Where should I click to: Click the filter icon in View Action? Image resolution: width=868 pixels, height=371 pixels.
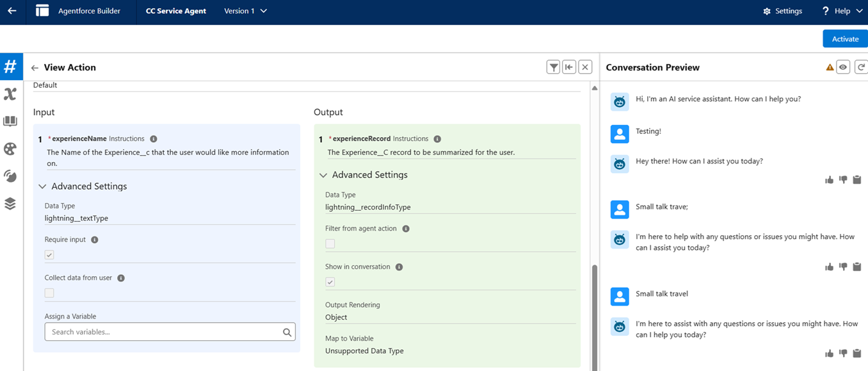[x=554, y=67]
